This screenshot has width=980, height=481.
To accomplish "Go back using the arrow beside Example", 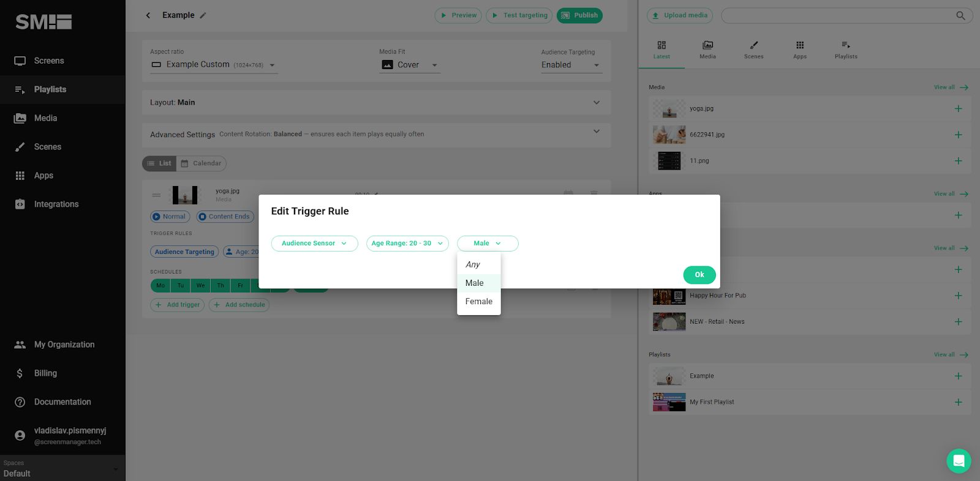I will coord(148,15).
